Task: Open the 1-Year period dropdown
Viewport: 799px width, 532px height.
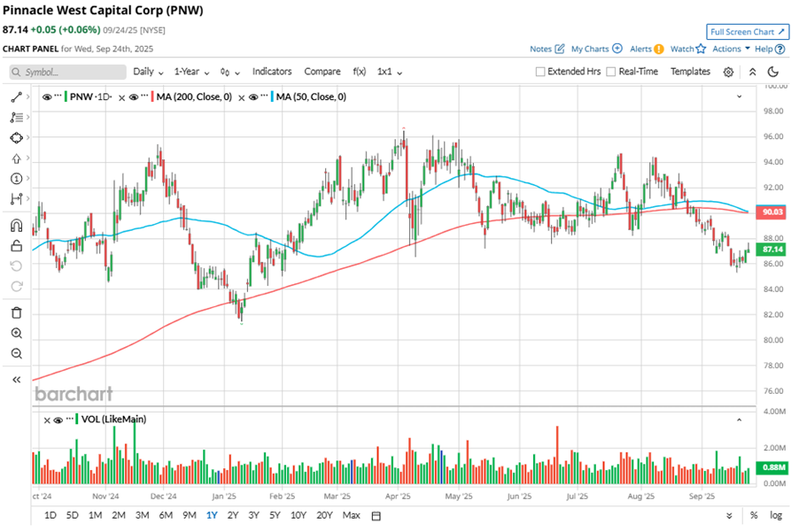Action: (x=191, y=72)
